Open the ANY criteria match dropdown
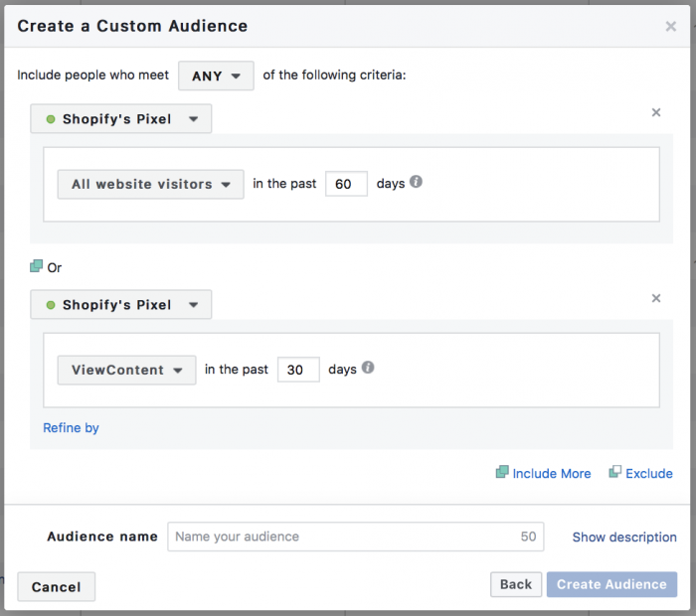696x616 pixels. coord(216,76)
